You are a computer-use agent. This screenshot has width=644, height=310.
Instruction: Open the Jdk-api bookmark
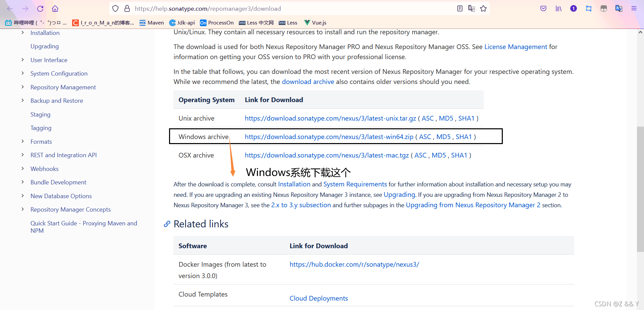(x=182, y=23)
